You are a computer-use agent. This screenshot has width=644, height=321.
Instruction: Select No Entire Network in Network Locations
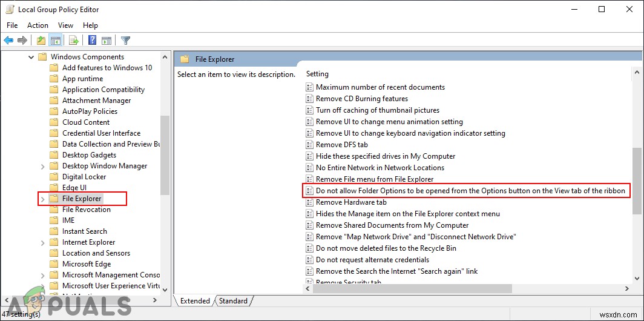[x=380, y=168]
